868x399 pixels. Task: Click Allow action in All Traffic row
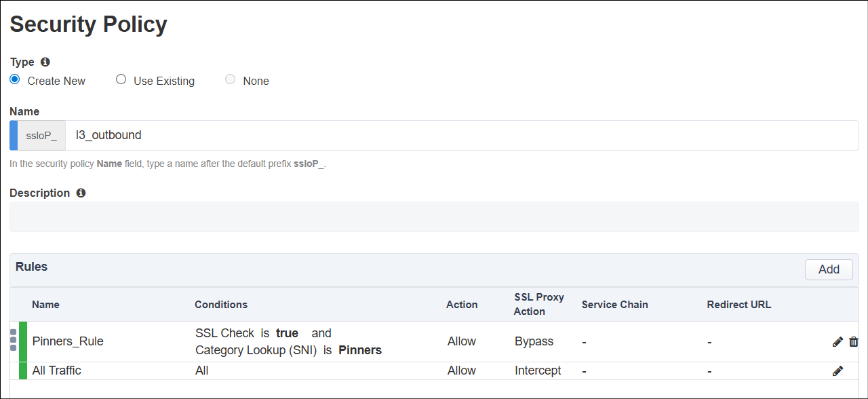[x=462, y=370]
